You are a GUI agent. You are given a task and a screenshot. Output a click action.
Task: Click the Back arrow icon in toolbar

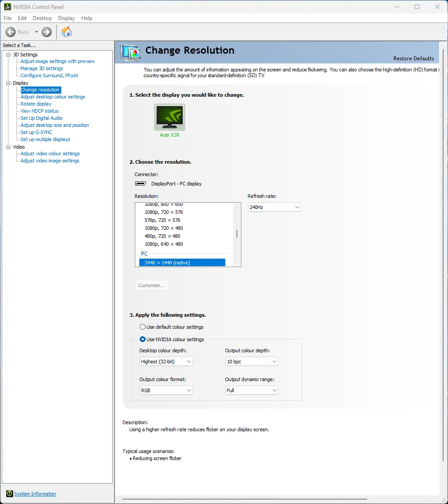coord(11,32)
